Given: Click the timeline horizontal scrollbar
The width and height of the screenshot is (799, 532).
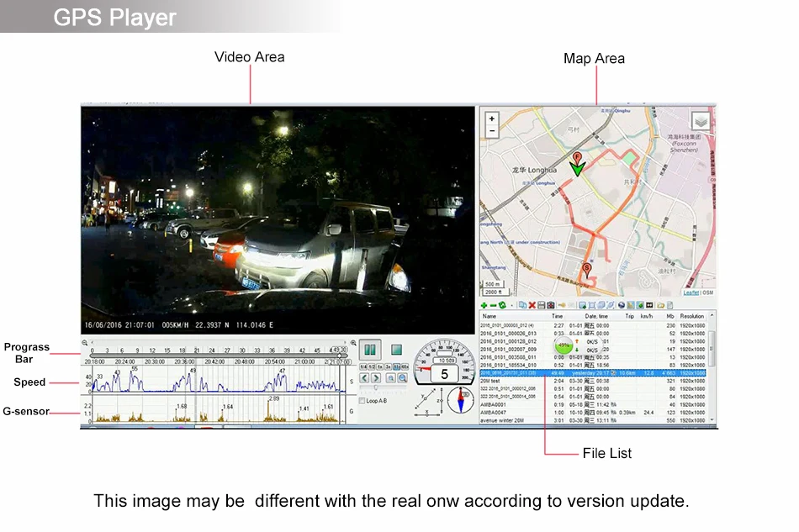Looking at the screenshot, I should [x=220, y=343].
